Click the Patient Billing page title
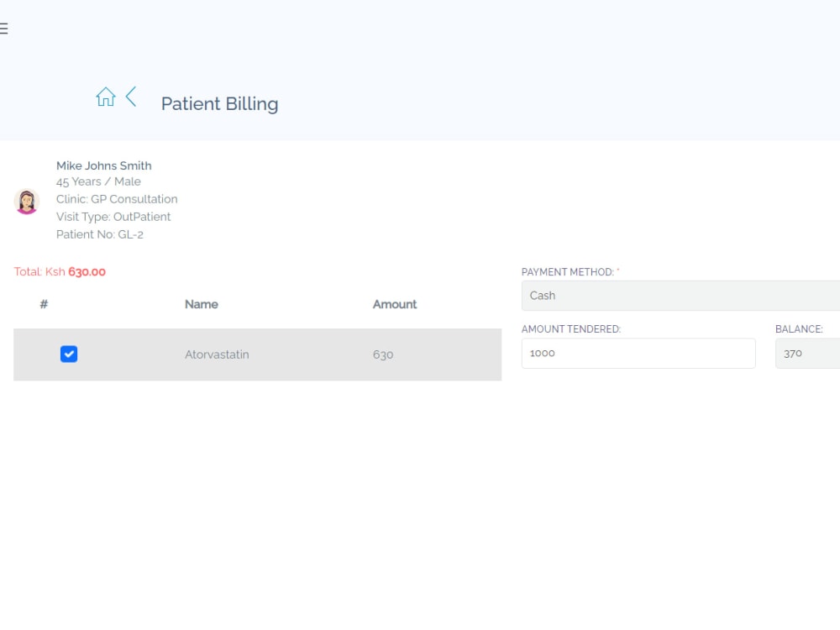Screen dimensions: 840x630 coord(219,104)
